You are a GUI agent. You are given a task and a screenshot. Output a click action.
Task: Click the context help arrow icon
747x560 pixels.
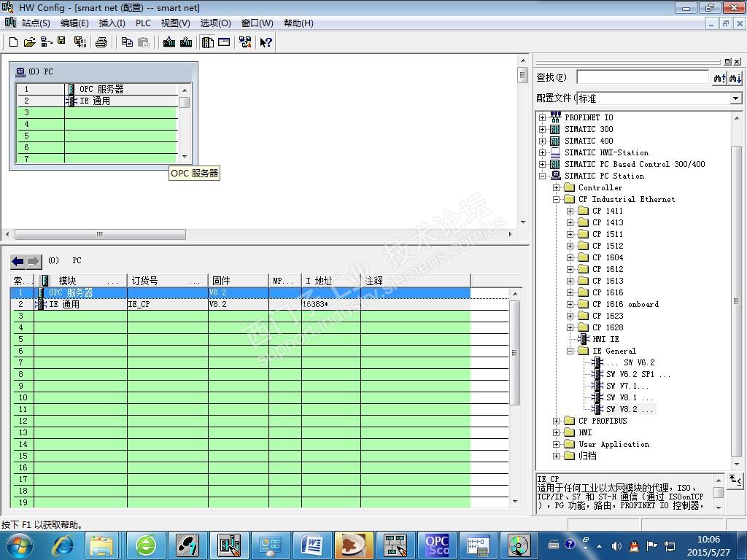[x=266, y=42]
